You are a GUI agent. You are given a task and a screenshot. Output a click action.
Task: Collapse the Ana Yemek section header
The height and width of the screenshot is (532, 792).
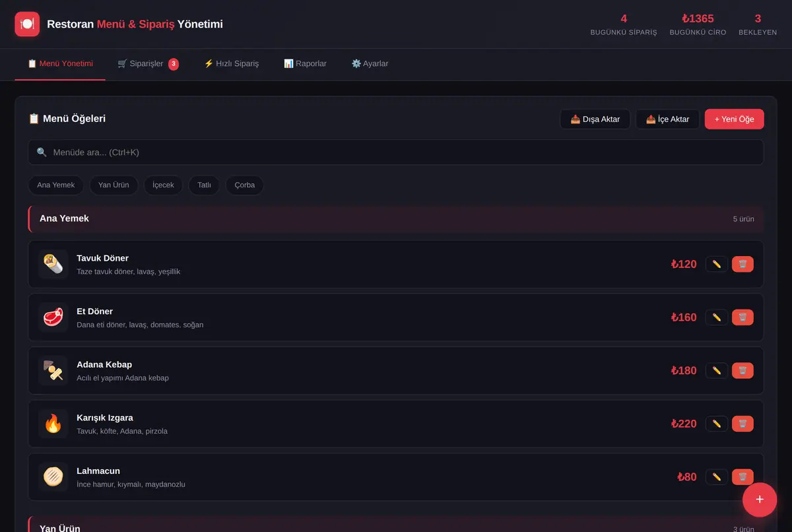pos(396,218)
